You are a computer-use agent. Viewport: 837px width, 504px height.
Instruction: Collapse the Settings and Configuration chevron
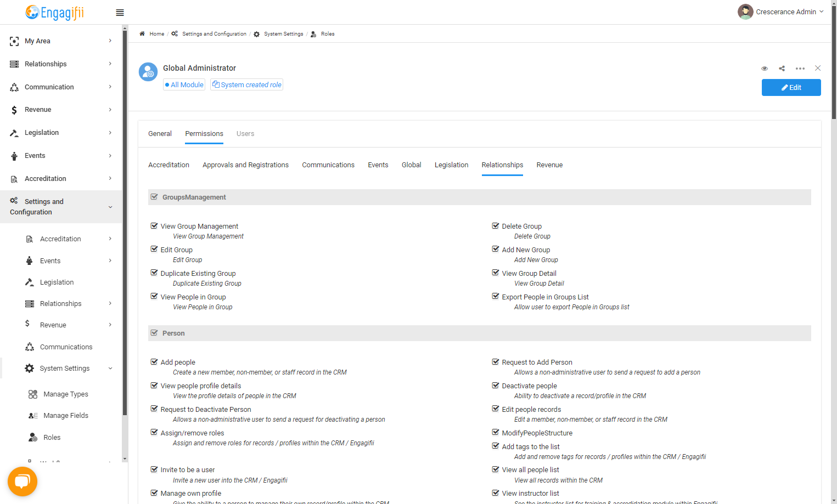pos(110,207)
